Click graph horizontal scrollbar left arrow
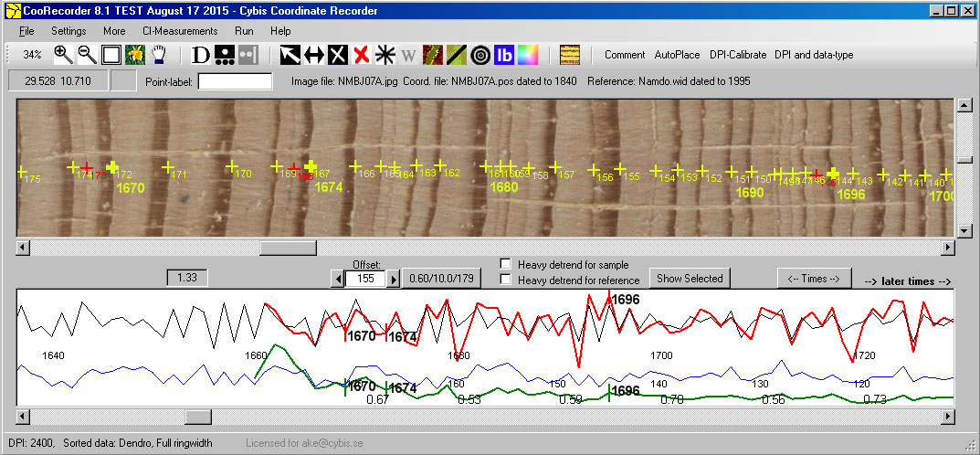Screen dimensions: 980x455 tap(23, 417)
